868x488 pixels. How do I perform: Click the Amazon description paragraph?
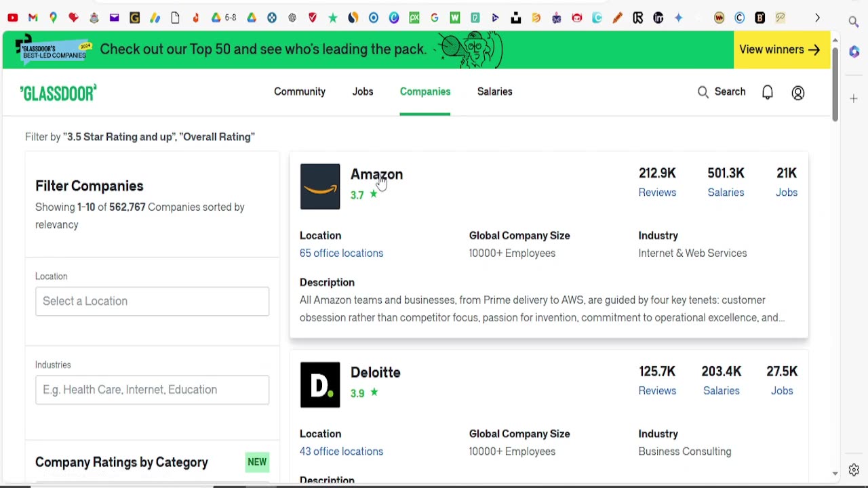point(542,309)
